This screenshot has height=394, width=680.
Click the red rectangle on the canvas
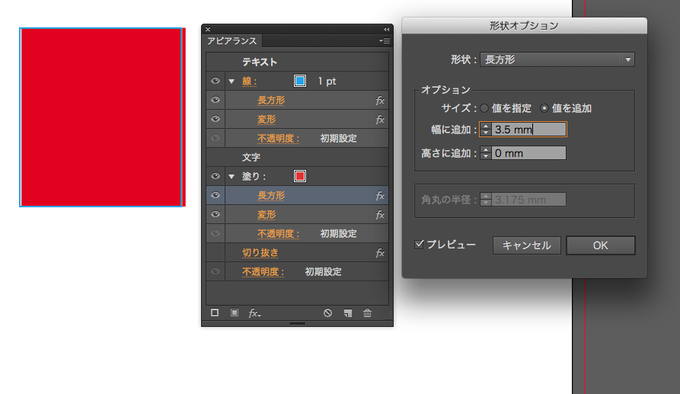(x=102, y=117)
